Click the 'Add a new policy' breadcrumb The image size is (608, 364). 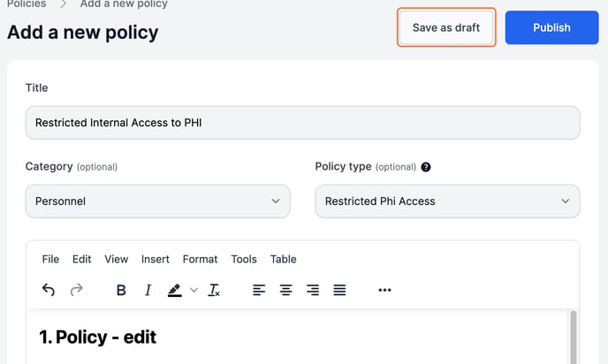124,4
